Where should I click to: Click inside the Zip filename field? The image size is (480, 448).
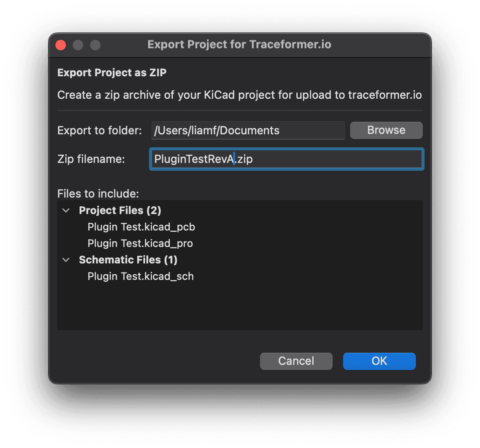[x=286, y=159]
